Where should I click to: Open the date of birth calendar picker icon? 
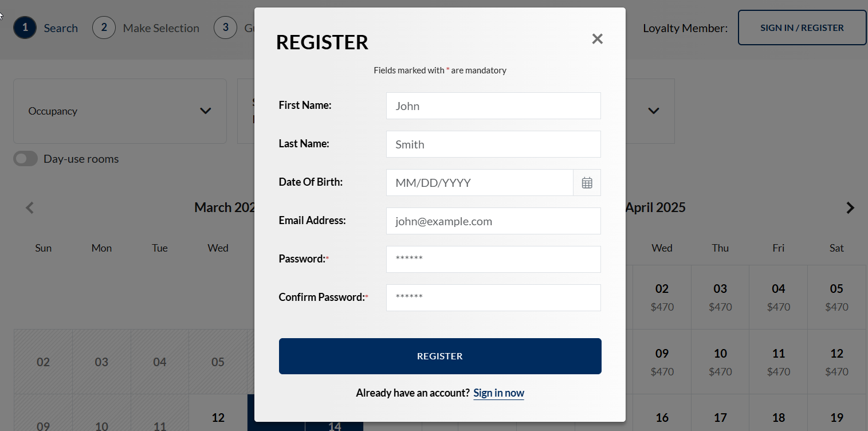(x=587, y=183)
